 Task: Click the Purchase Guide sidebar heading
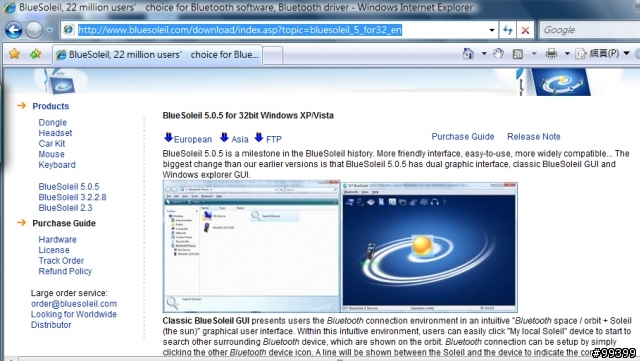(x=64, y=223)
